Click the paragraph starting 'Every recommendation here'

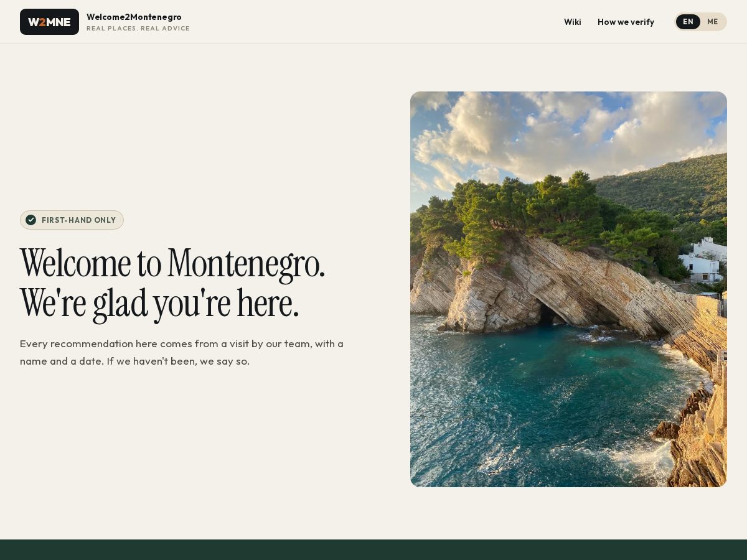coord(182,352)
